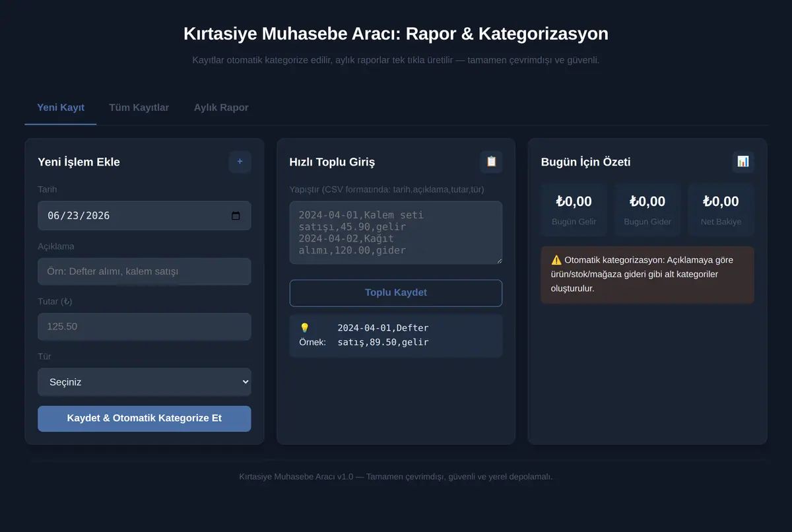Click the warning icon in the categorization notice
Screen dimensions: 792x532
click(556, 260)
